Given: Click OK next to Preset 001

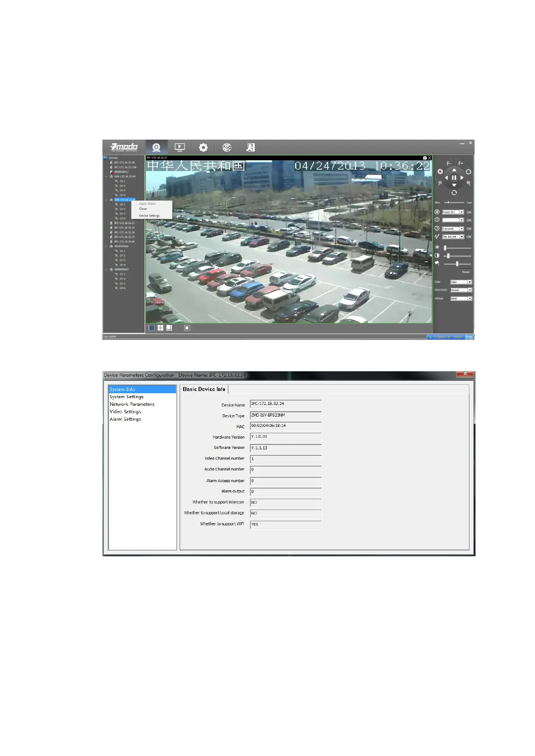Looking at the screenshot, I should [469, 212].
